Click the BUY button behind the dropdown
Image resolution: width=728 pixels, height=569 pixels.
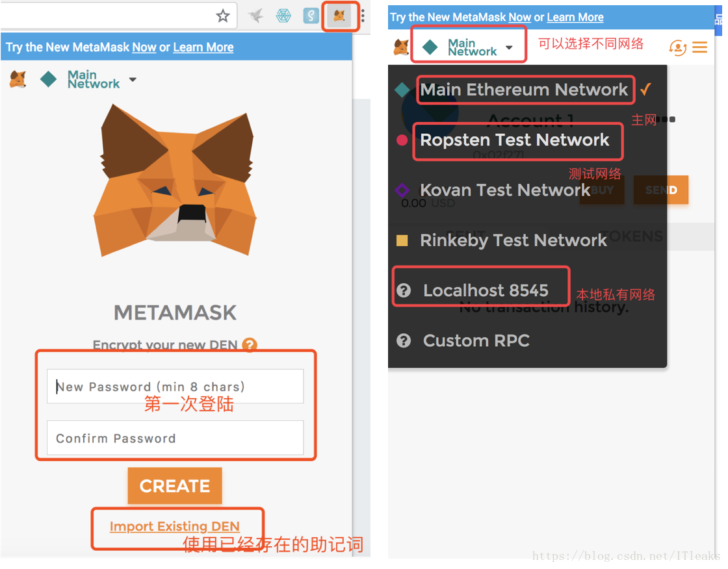point(602,190)
